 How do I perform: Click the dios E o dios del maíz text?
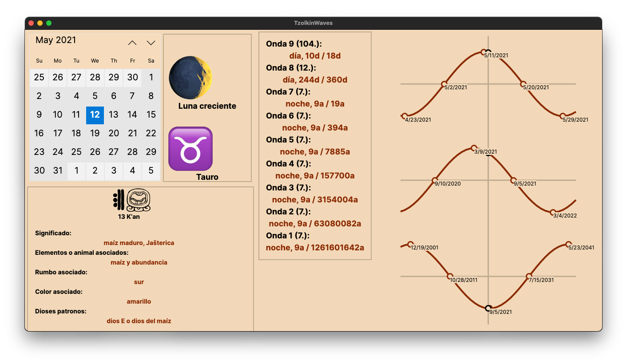point(139,320)
